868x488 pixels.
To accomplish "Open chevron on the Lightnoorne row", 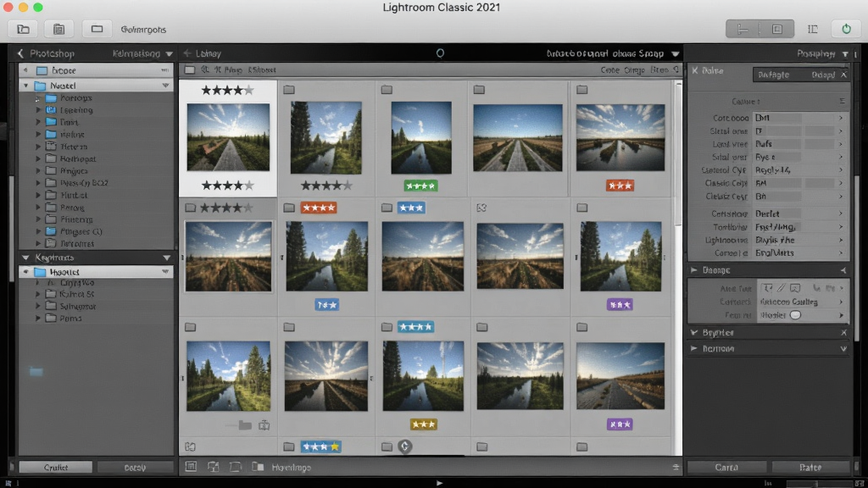I will pos(841,240).
